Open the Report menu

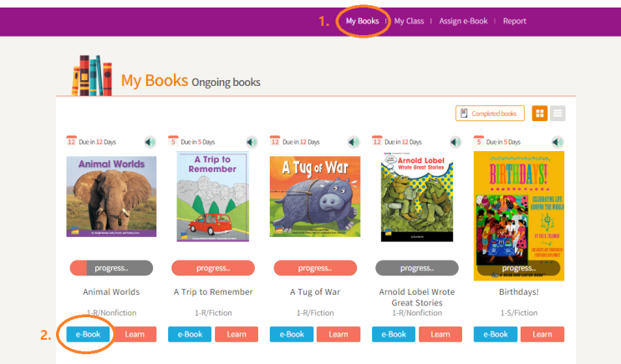click(x=514, y=21)
